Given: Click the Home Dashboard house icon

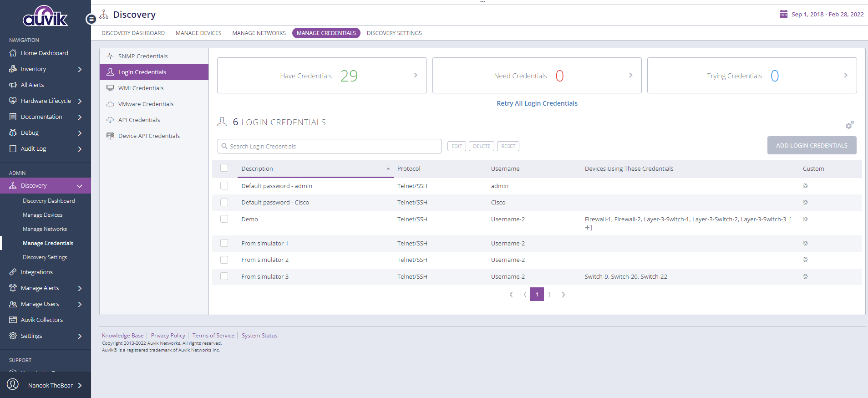Looking at the screenshot, I should click(13, 53).
